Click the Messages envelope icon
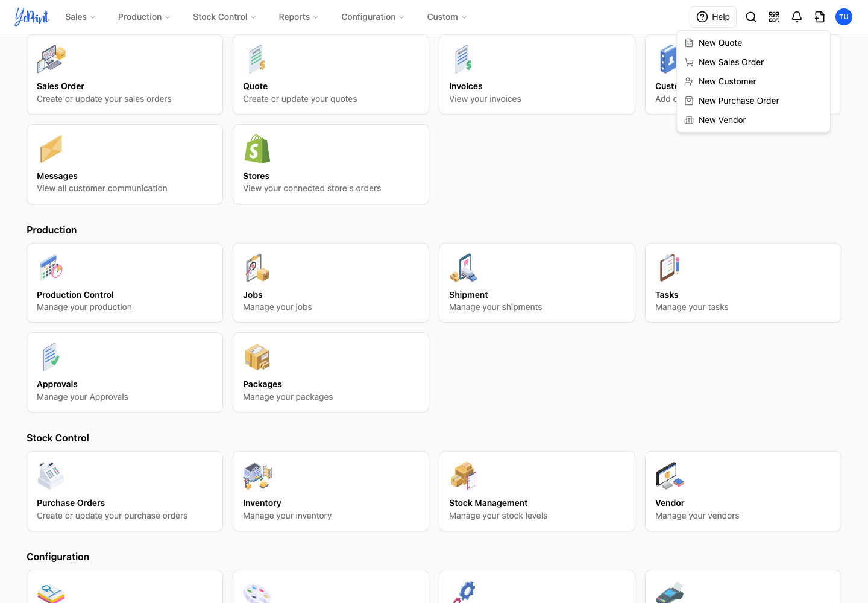The width and height of the screenshot is (868, 603). tap(51, 149)
